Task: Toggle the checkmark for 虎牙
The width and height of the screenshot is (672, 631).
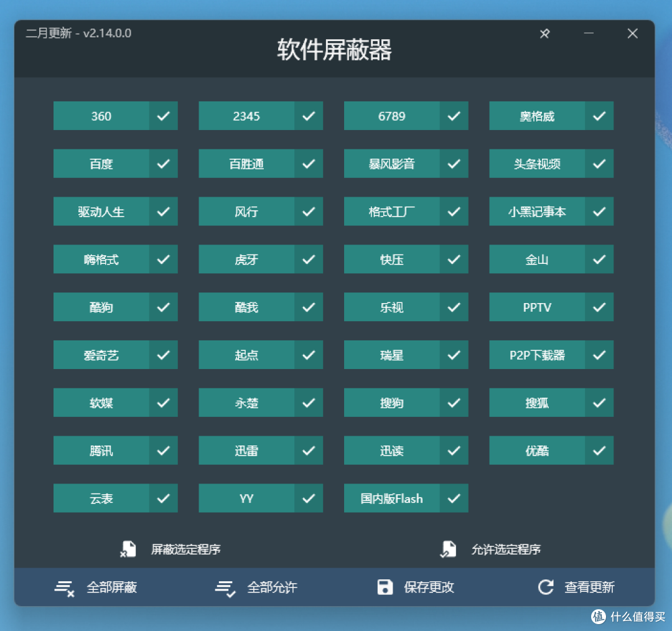Action: pyautogui.click(x=309, y=259)
